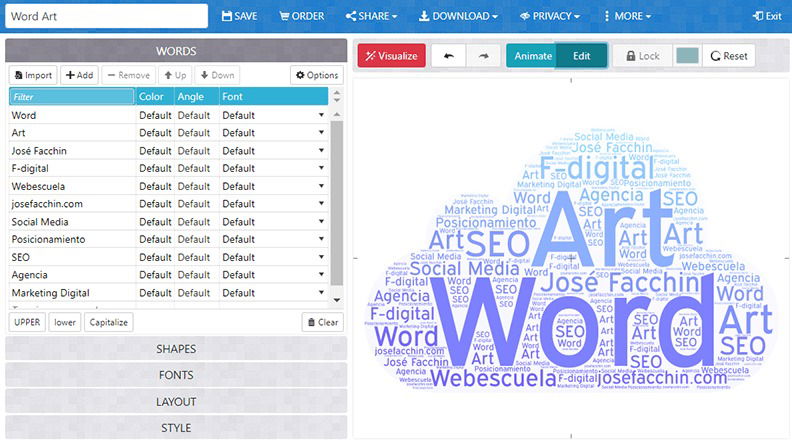Open the teal color swatch picker

click(687, 56)
